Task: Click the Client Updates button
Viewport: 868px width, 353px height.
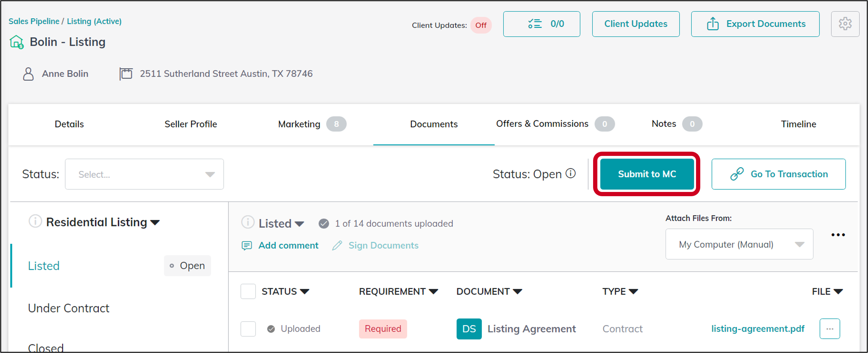Action: point(635,24)
